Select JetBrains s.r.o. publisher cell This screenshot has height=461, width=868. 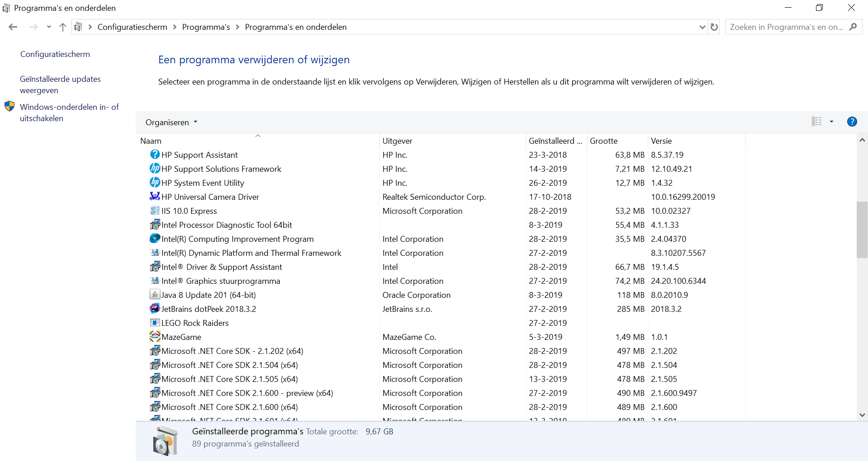407,309
